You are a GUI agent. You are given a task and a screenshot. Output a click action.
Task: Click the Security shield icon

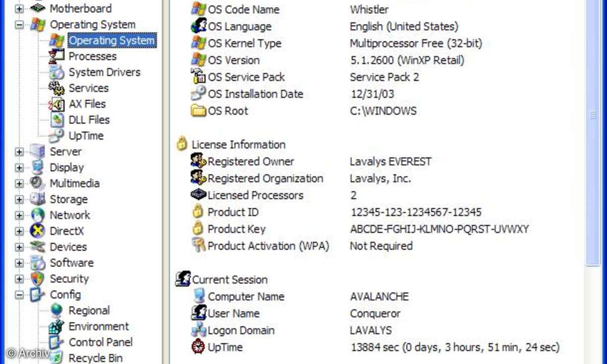point(37,279)
